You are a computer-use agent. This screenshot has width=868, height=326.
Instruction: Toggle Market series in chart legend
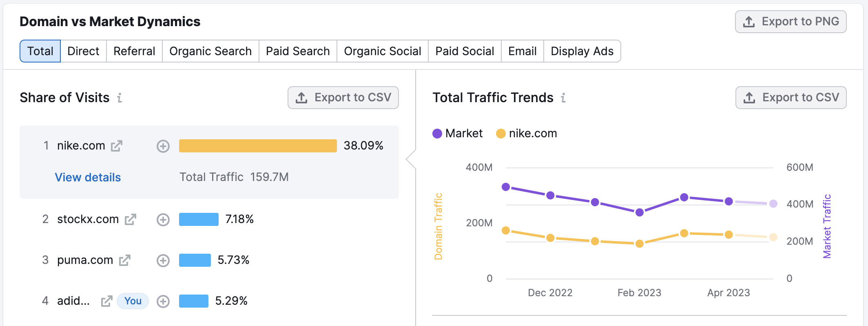[457, 134]
